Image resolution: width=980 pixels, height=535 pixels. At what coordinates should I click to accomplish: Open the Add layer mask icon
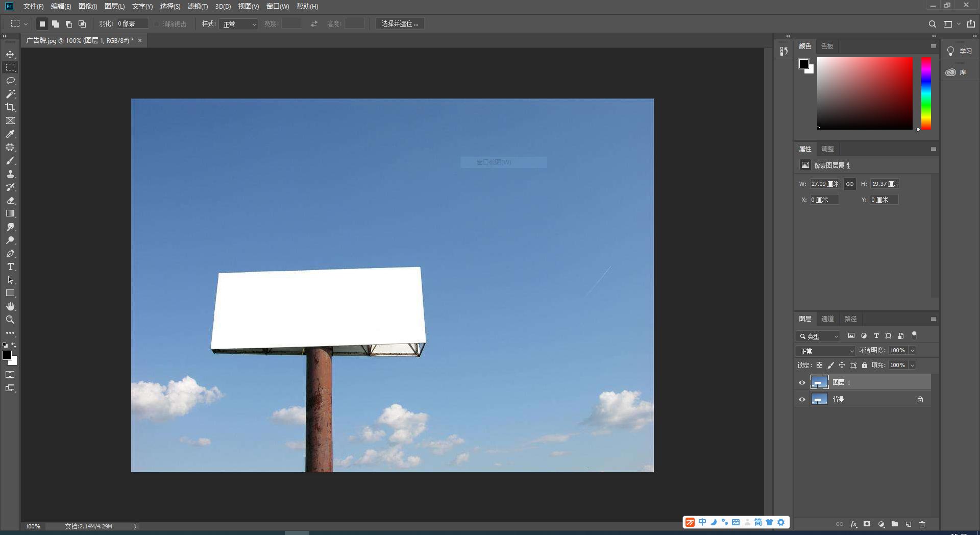pyautogui.click(x=866, y=524)
